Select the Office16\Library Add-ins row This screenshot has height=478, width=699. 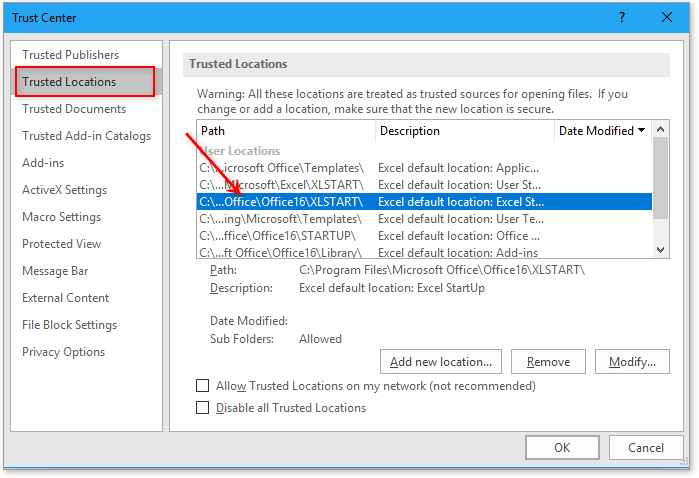tap(424, 253)
